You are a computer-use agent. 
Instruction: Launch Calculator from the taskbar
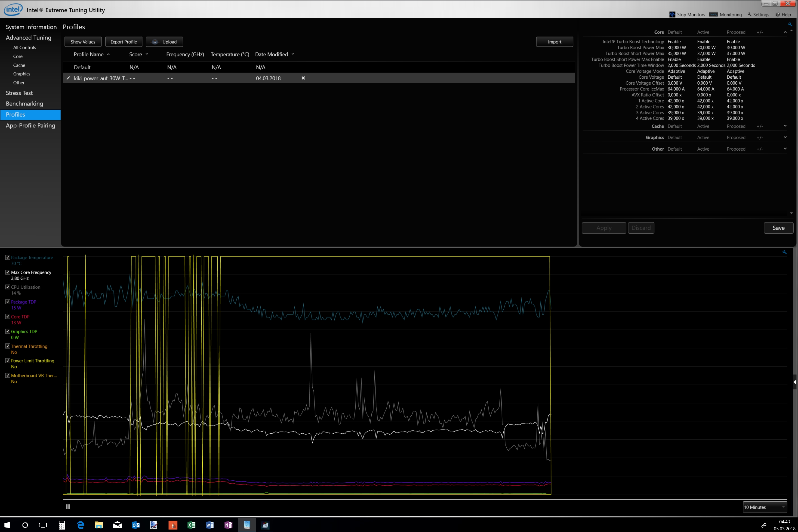tap(62, 525)
